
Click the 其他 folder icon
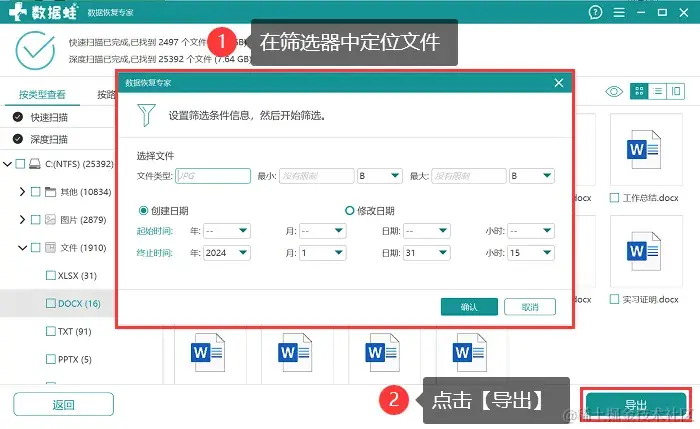(50, 192)
